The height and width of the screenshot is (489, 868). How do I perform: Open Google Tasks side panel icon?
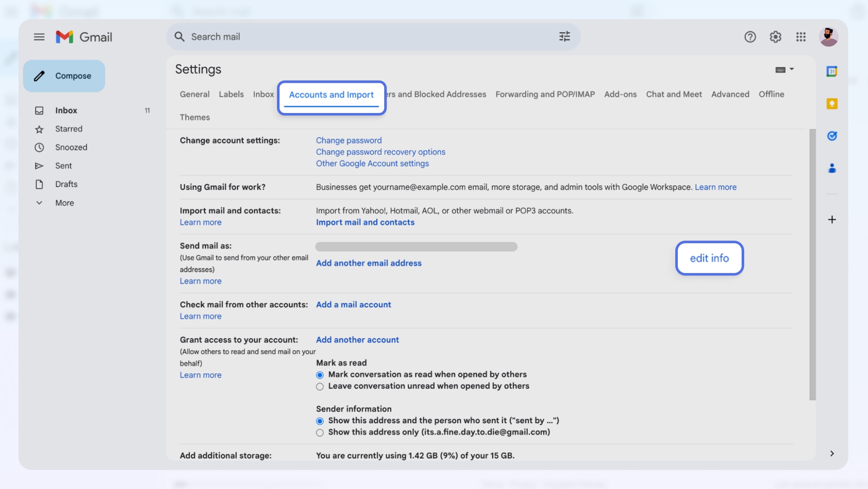(x=832, y=136)
